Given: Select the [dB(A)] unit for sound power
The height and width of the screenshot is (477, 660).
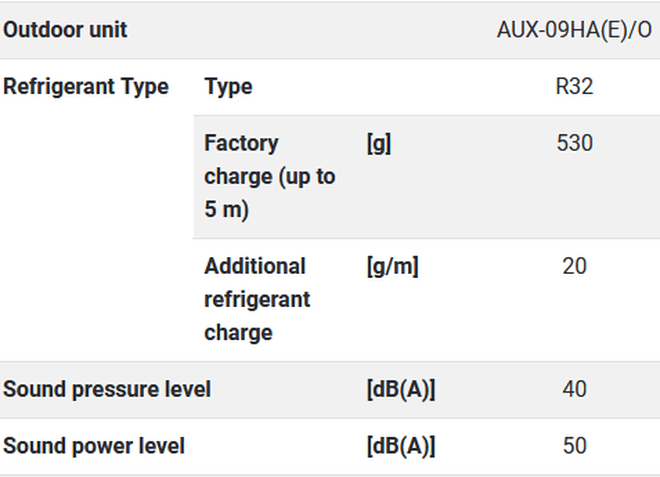Looking at the screenshot, I should [x=401, y=446].
